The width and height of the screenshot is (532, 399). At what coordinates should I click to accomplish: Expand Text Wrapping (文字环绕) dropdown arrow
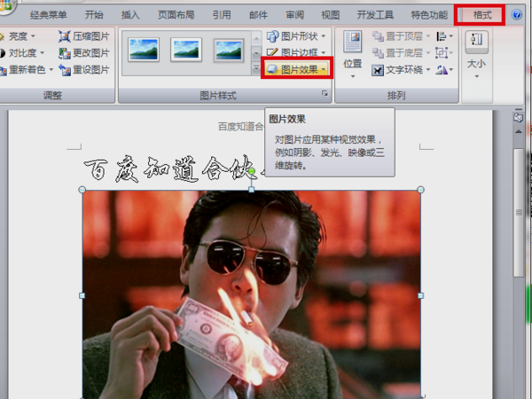[x=428, y=70]
